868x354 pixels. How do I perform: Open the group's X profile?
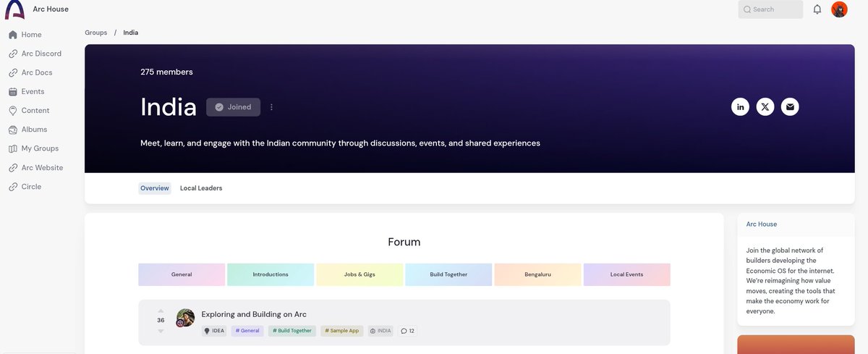(765, 107)
